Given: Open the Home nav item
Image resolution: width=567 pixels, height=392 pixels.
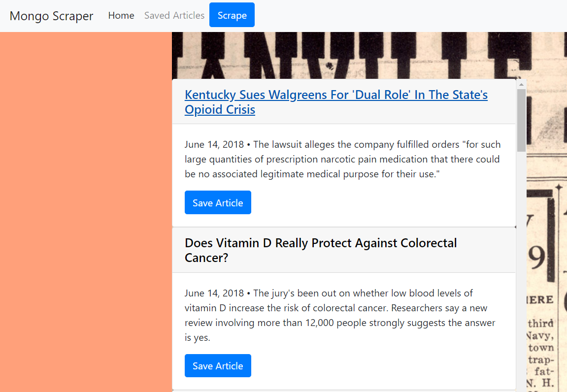Looking at the screenshot, I should 121,16.
